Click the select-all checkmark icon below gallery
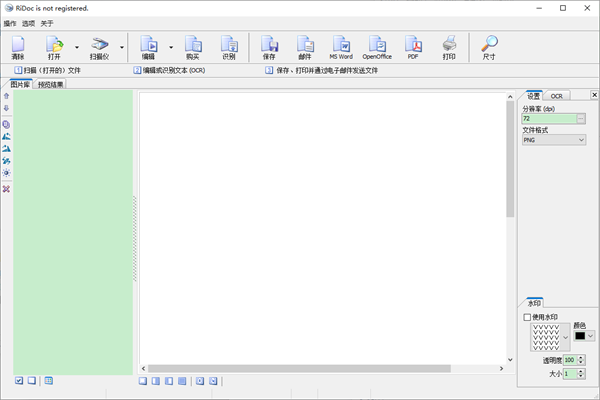 click(19, 381)
